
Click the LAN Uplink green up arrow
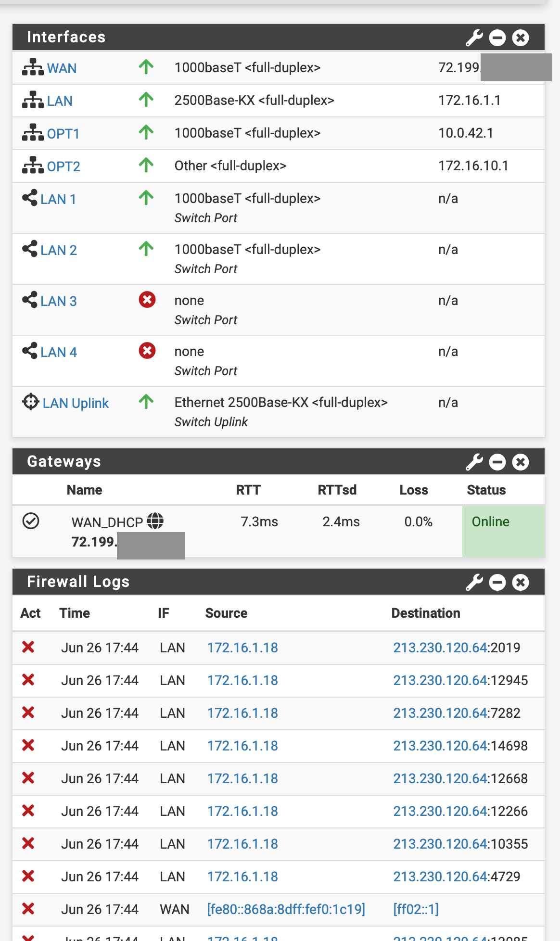[146, 402]
